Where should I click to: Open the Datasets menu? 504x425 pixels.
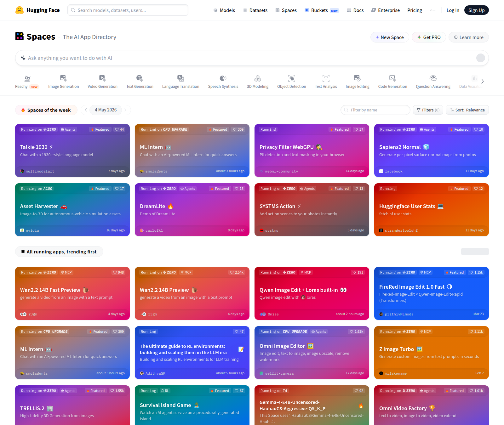tap(255, 10)
